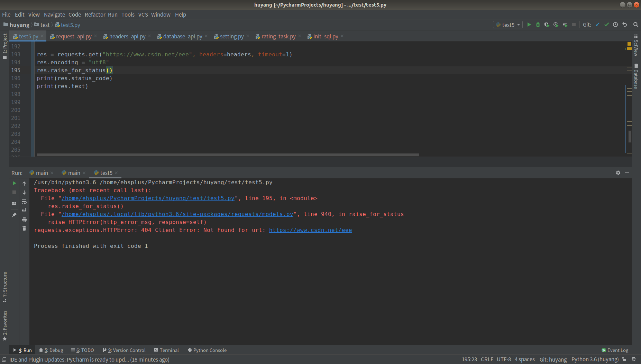
Task: Open models.py from the traceback link
Action: coord(177,214)
